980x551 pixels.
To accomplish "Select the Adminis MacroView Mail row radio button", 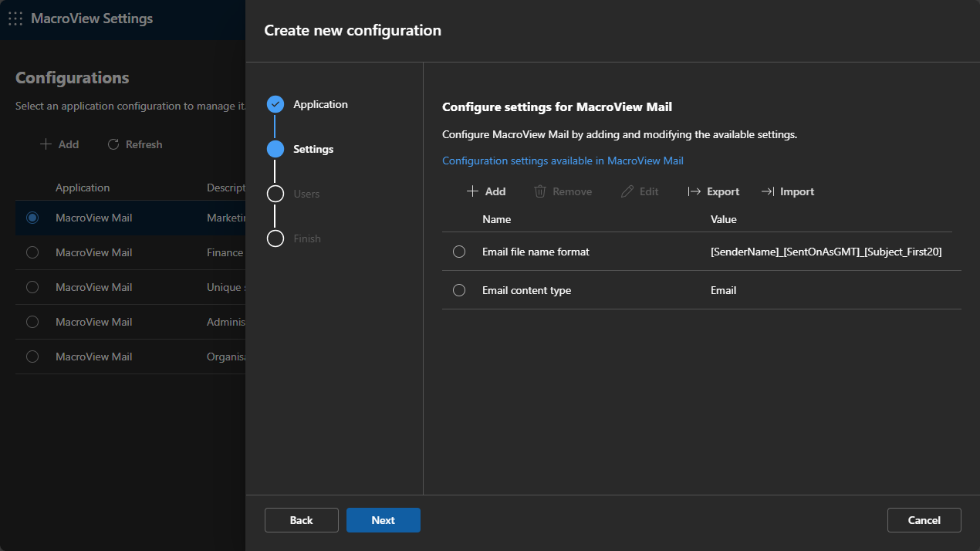I will coord(32,322).
